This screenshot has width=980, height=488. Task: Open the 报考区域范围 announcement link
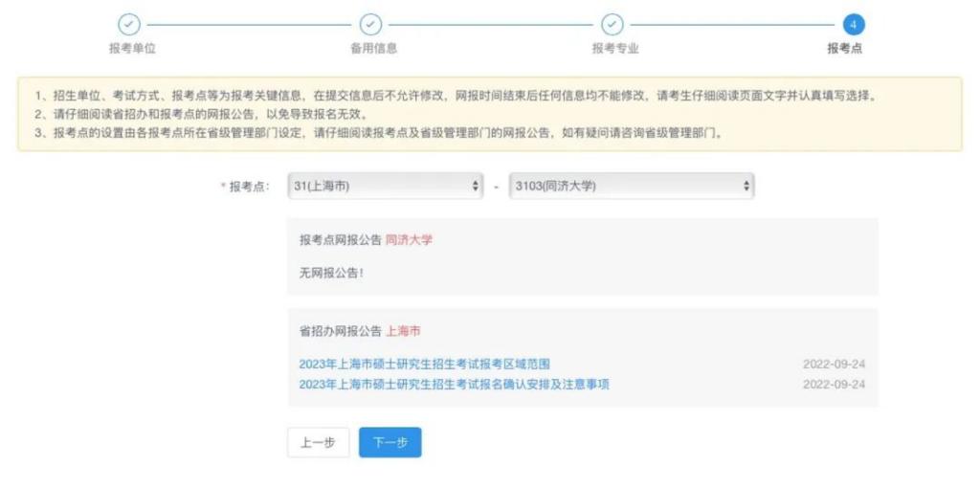tap(424, 364)
